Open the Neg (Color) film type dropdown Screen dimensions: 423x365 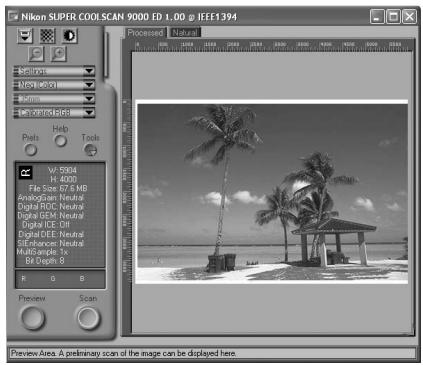coord(54,85)
